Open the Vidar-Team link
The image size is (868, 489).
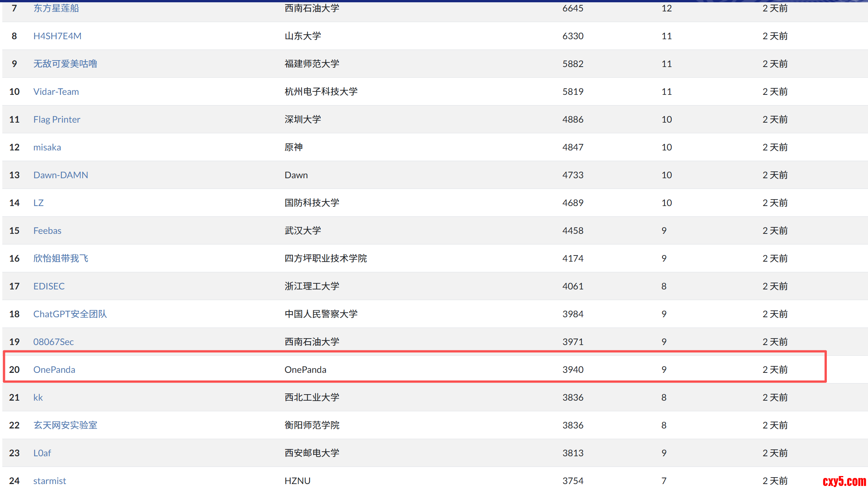[x=56, y=92]
